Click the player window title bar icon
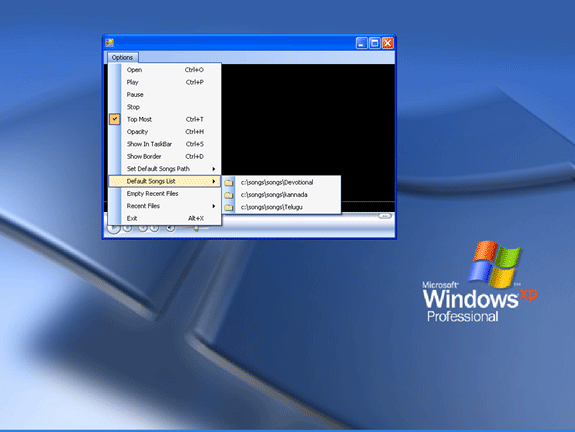The image size is (575, 432). 109,43
